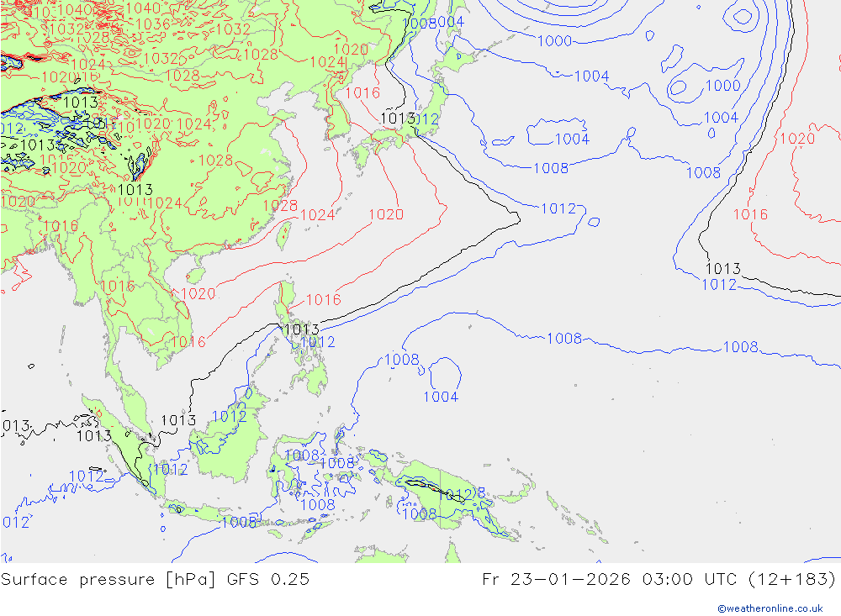
Task: Click the red 1024 label near Taiwan
Action: point(318,215)
